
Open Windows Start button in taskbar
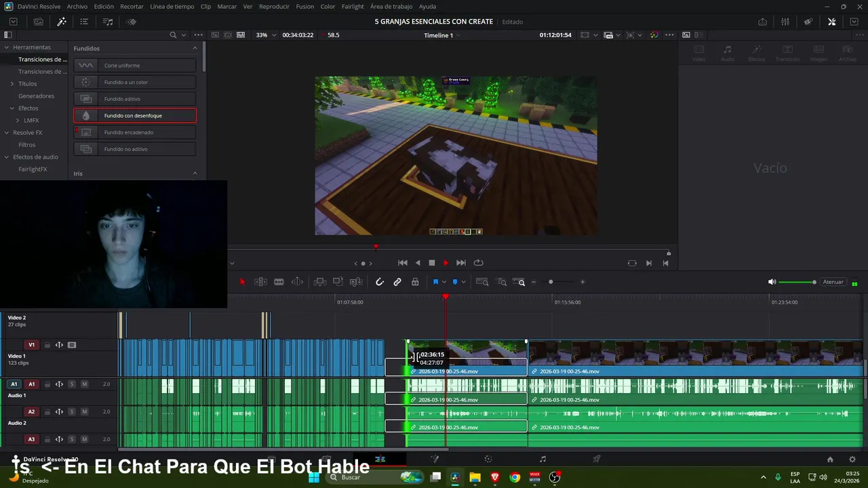[314, 477]
